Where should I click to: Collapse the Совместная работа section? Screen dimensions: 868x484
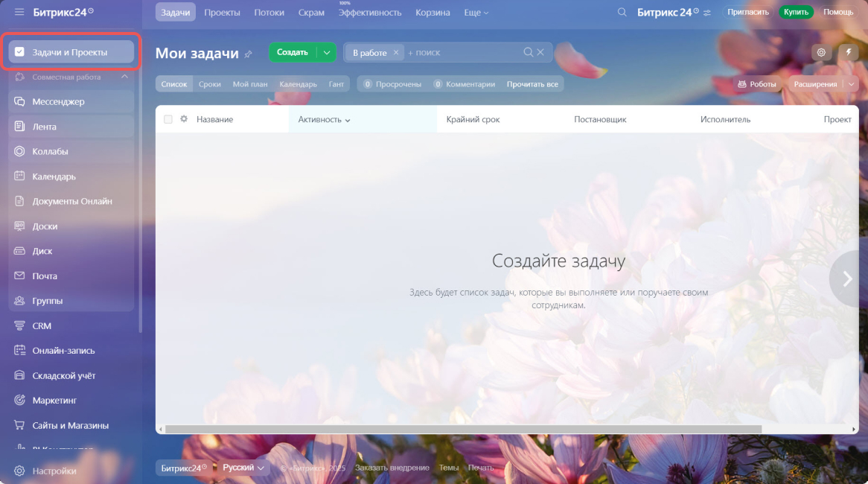(x=124, y=77)
